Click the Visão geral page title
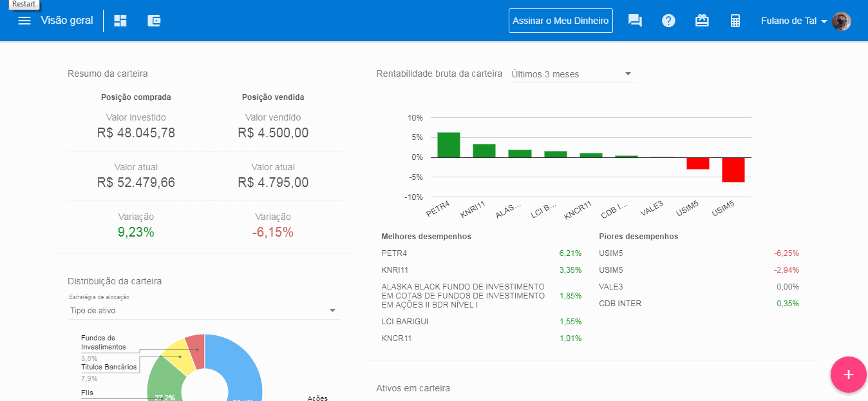 pyautogui.click(x=66, y=21)
